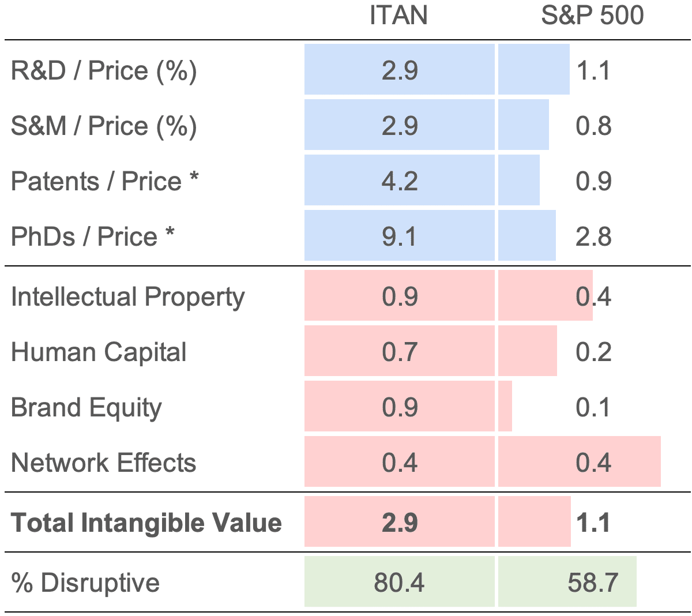This screenshot has width=692, height=616.
Task: Click the Network Effects row label
Action: pos(103,463)
